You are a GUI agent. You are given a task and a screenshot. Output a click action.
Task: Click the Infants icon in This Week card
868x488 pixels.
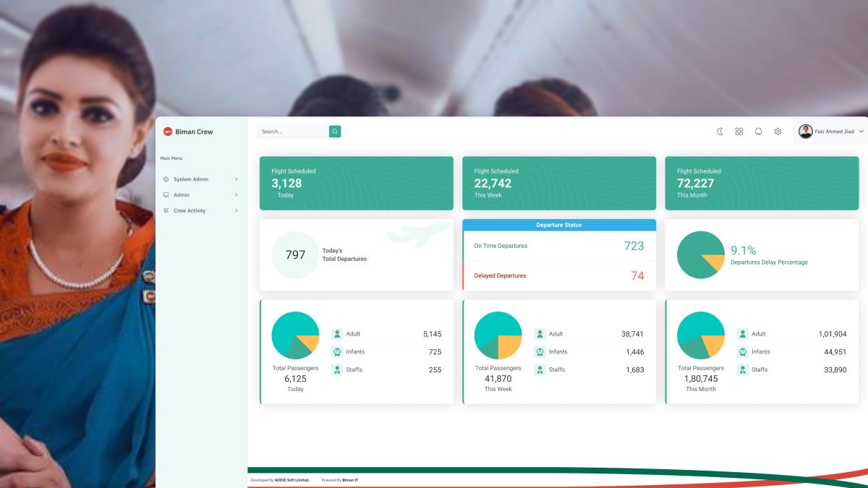[x=540, y=352]
